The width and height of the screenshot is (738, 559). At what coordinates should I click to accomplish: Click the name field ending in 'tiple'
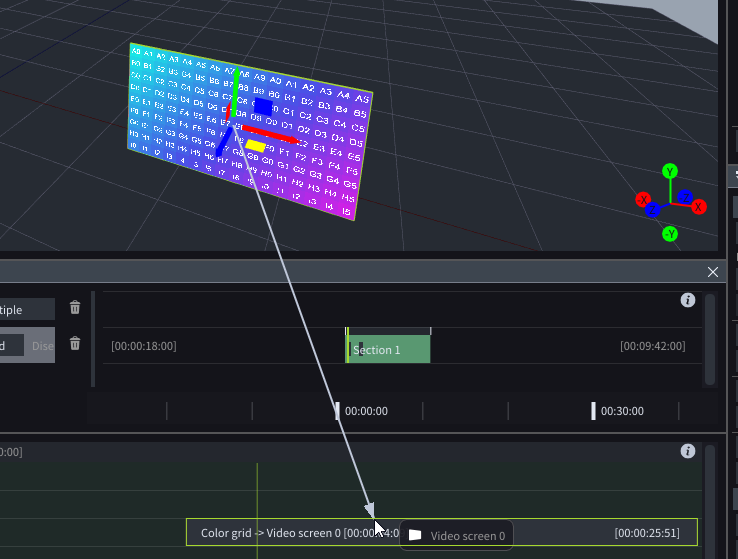click(26, 310)
